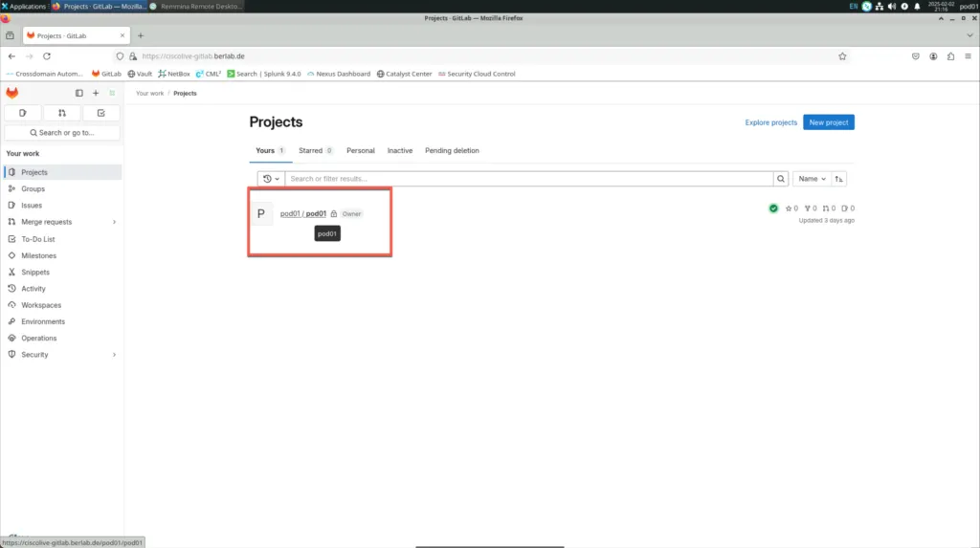
Task: Toggle the GitLab sidebar collapse icon
Action: coord(79,93)
